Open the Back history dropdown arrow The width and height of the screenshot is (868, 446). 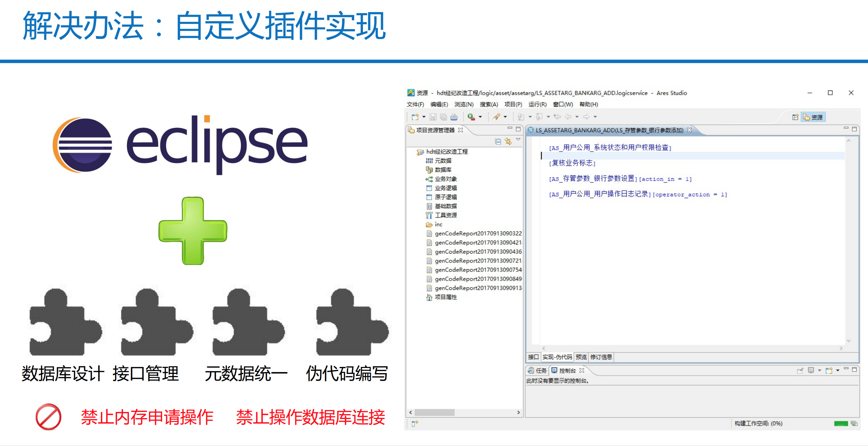click(577, 117)
